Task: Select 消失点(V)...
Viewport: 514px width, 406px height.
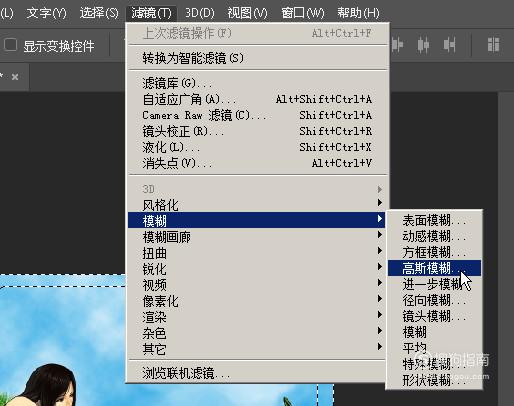Action: coord(257,163)
